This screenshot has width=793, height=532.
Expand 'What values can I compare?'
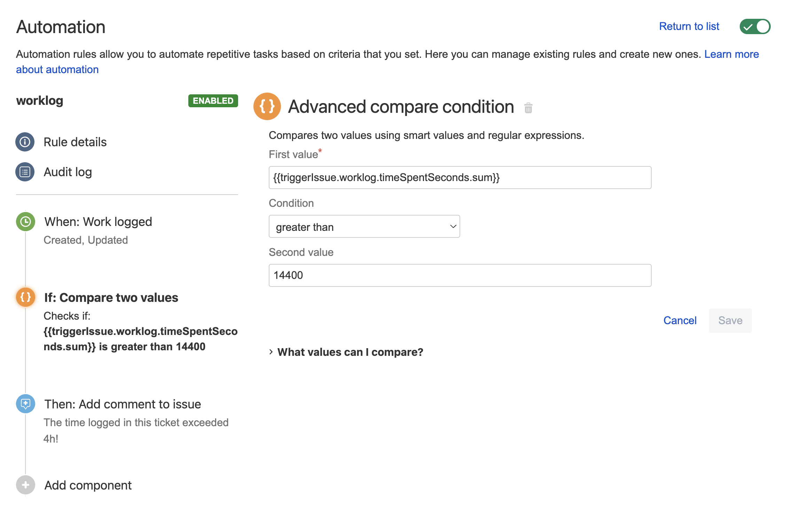point(350,352)
